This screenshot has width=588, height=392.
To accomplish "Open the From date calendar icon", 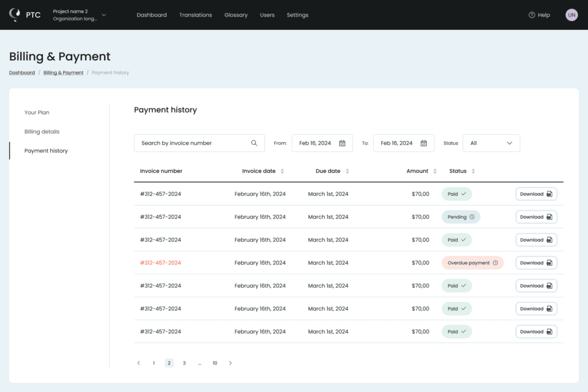I will [x=342, y=143].
